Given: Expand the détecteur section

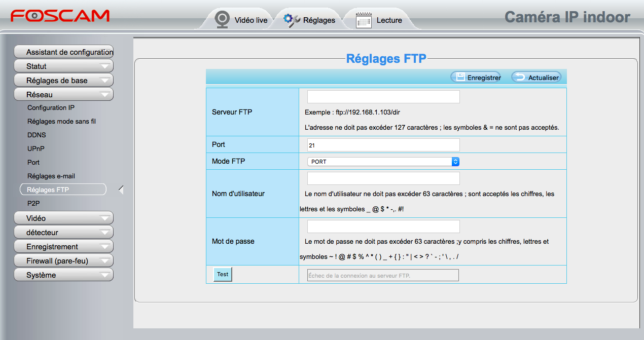Looking at the screenshot, I should tap(63, 232).
